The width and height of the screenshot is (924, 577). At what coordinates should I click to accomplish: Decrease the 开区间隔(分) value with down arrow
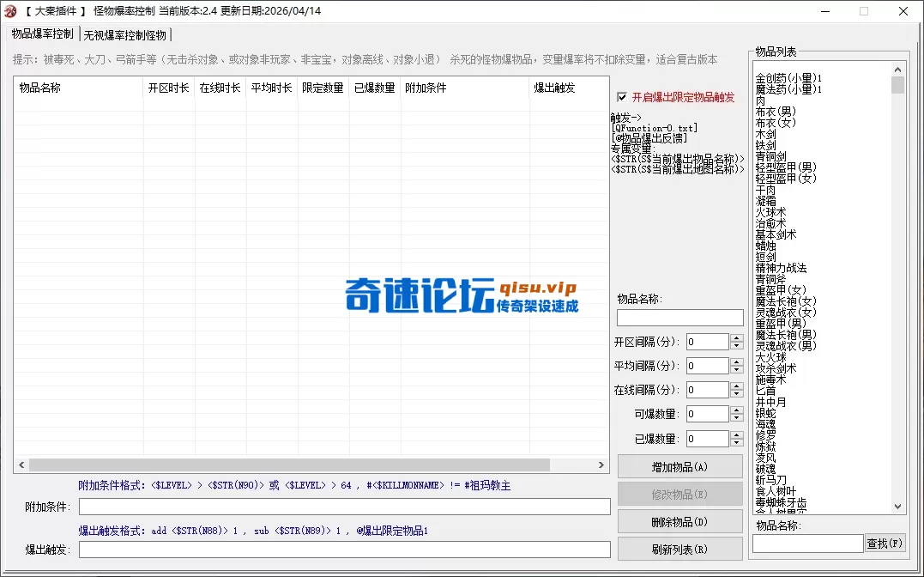737,346
